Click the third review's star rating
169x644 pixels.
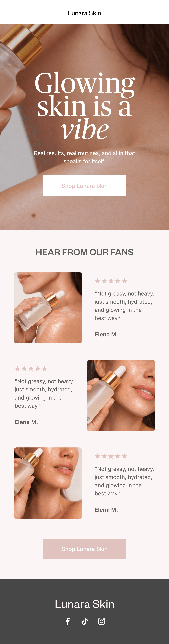[111, 456]
